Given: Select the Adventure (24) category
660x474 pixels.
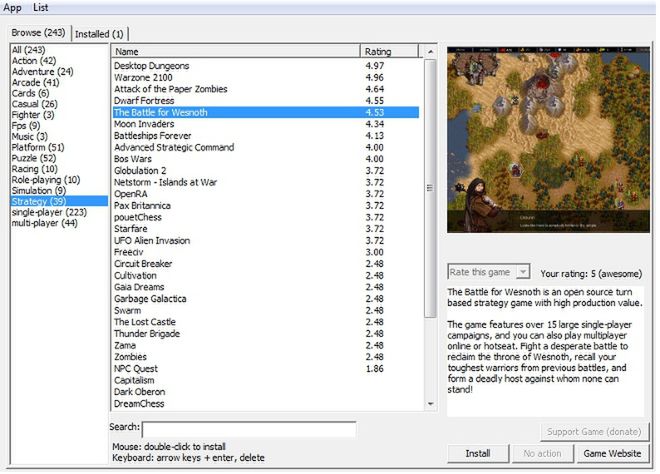Looking at the screenshot, I should (43, 72).
